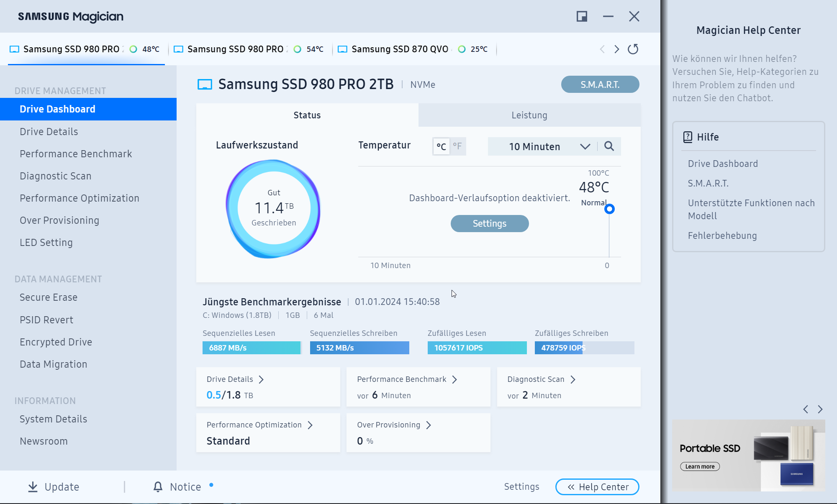
Task: Expand the Drive Details card chevron
Action: tap(261, 379)
